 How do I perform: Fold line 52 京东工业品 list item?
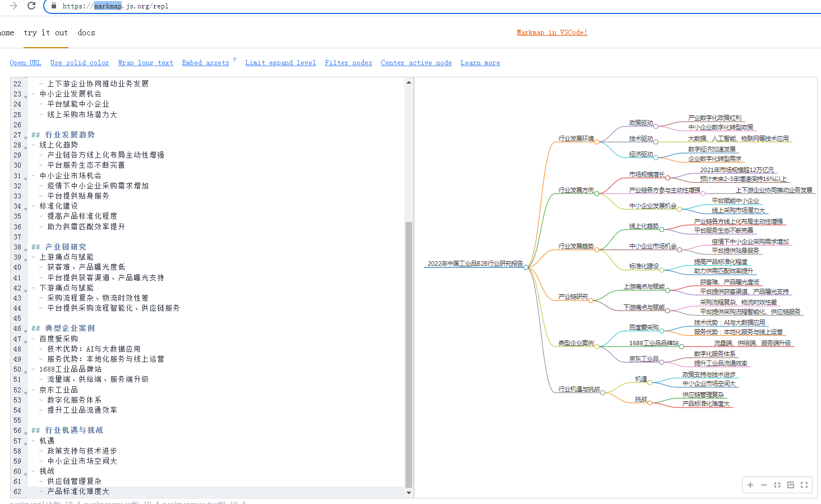(x=25, y=391)
